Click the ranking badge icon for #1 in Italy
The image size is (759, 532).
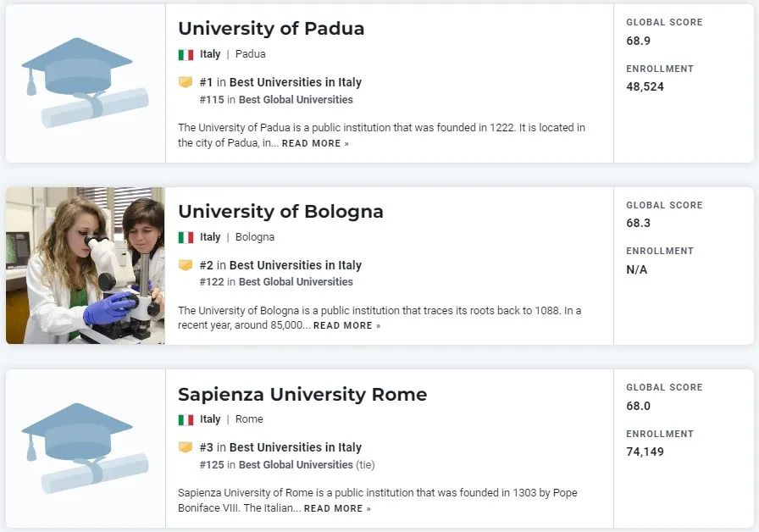coord(186,82)
